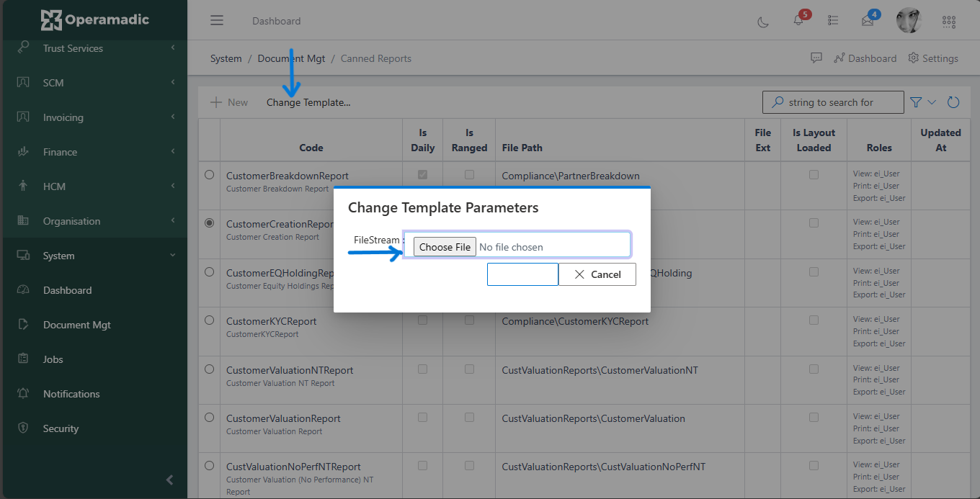
Task: Toggle dark mode moon icon
Action: (763, 21)
